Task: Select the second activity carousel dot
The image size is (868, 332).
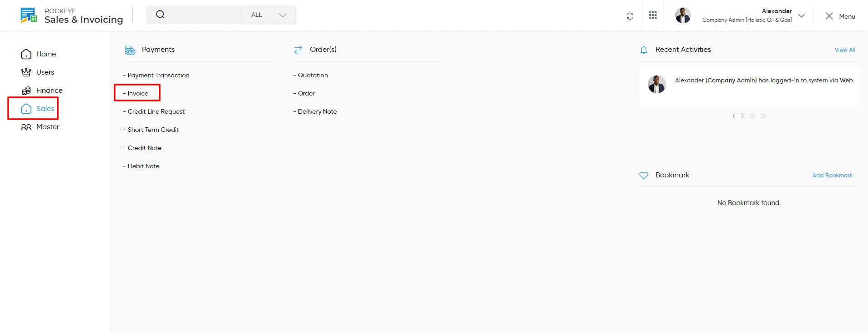Action: (752, 116)
